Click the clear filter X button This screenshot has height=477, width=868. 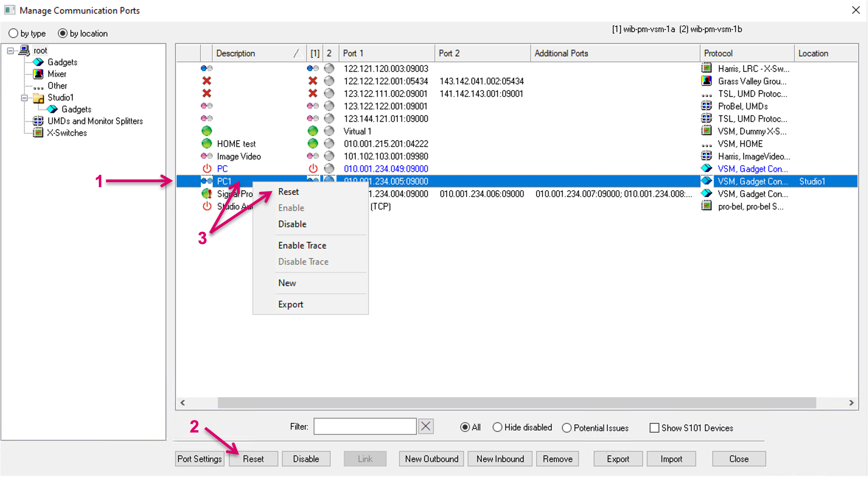point(426,426)
